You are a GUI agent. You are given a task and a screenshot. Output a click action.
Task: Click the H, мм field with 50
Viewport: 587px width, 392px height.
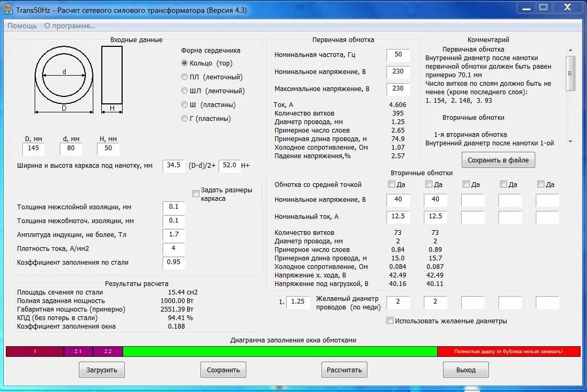[108, 149]
